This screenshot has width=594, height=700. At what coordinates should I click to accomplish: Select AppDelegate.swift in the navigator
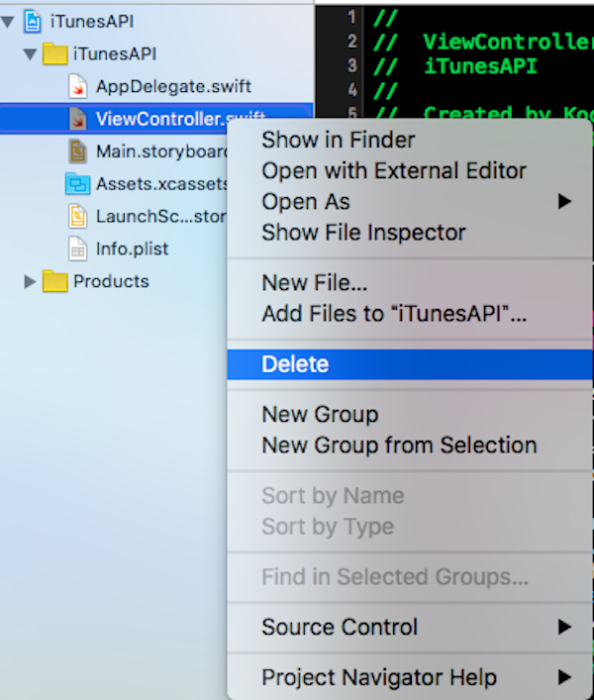(x=173, y=86)
